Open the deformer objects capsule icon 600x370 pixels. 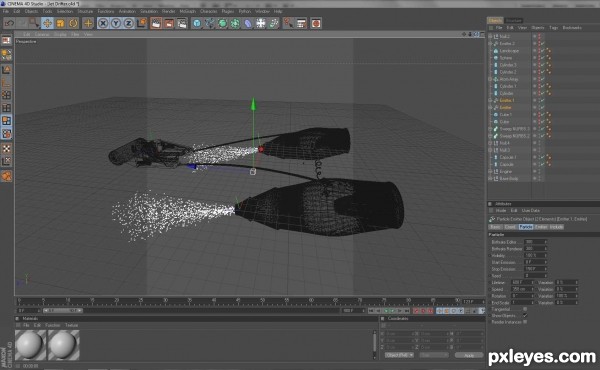(x=248, y=23)
